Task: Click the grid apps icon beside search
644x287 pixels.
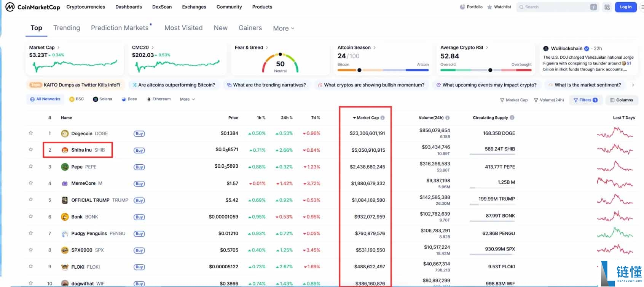Action: (x=607, y=7)
